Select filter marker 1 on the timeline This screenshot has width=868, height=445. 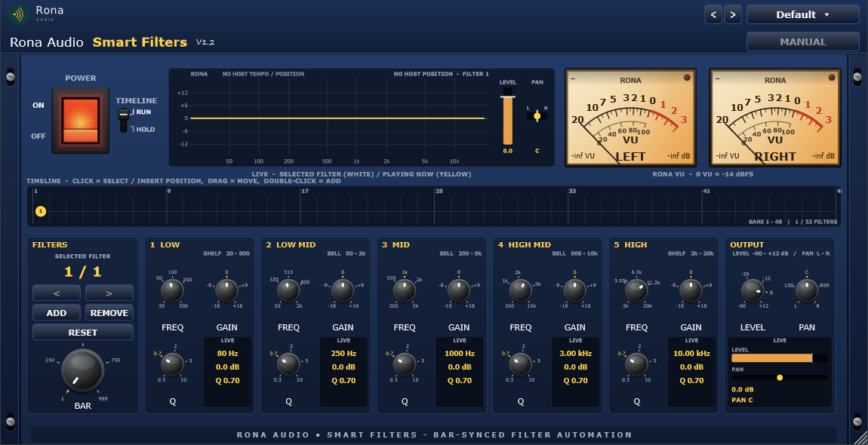[x=41, y=211]
